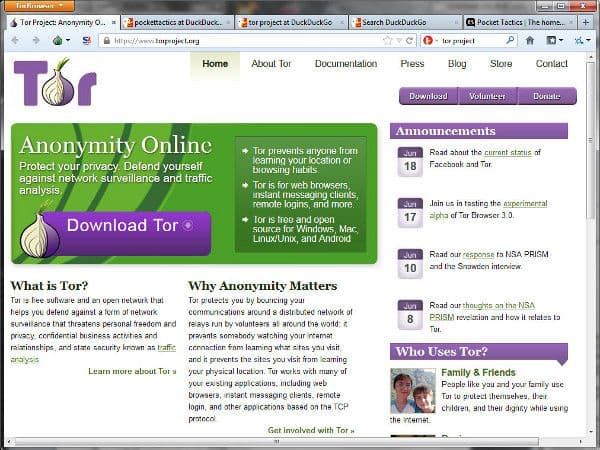Click the horizontal scrollbar thumb at bottom

click(x=276, y=442)
